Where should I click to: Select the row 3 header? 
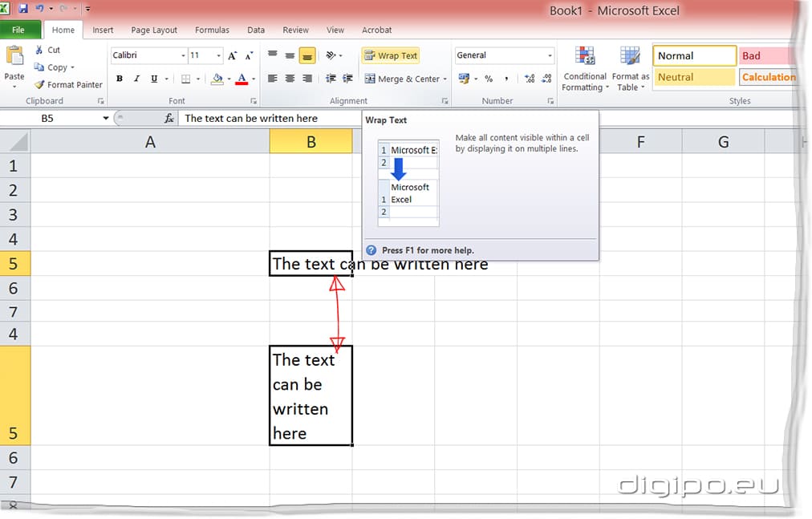[14, 214]
